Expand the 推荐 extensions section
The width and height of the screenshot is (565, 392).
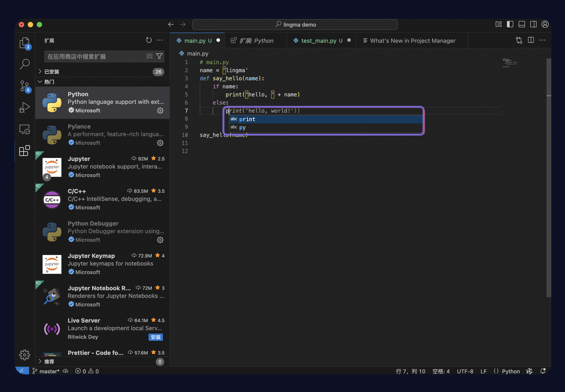pos(49,361)
